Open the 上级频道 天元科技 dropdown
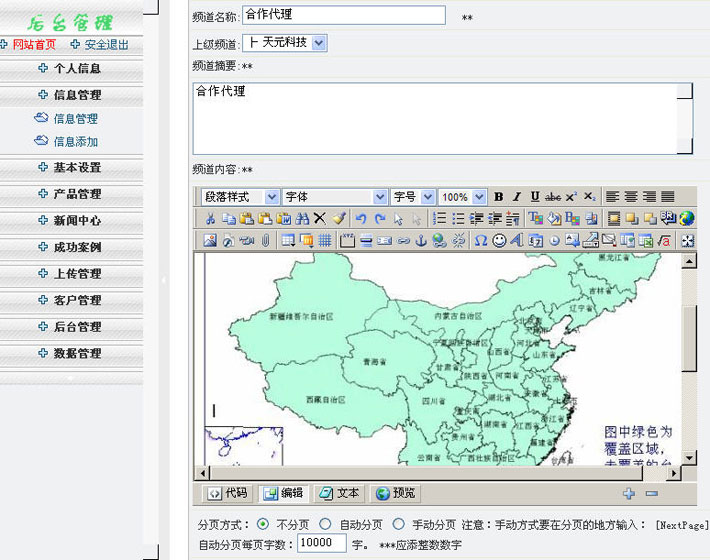 tap(285, 43)
